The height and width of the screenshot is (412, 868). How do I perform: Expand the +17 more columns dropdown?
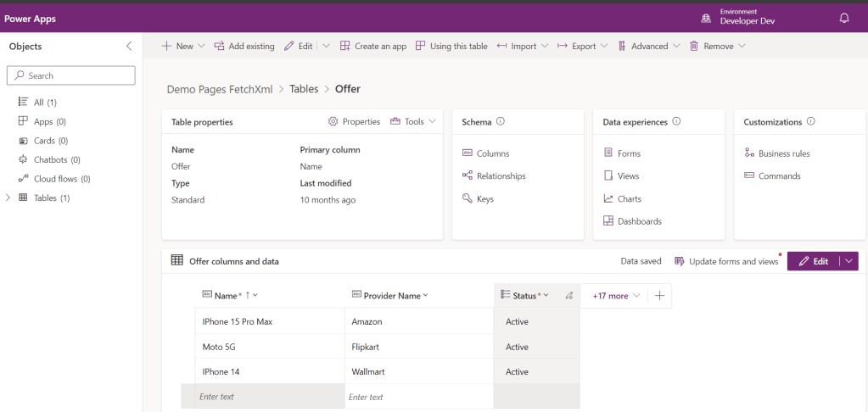coord(615,296)
